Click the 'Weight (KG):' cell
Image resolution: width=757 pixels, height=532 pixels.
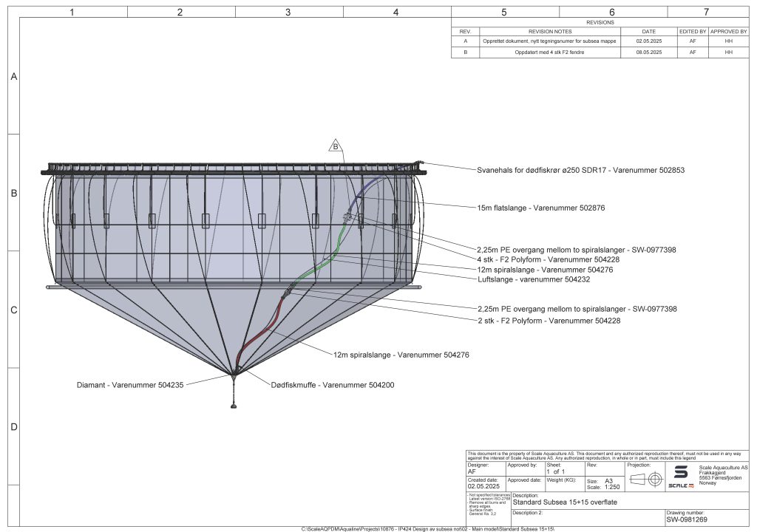click(564, 483)
